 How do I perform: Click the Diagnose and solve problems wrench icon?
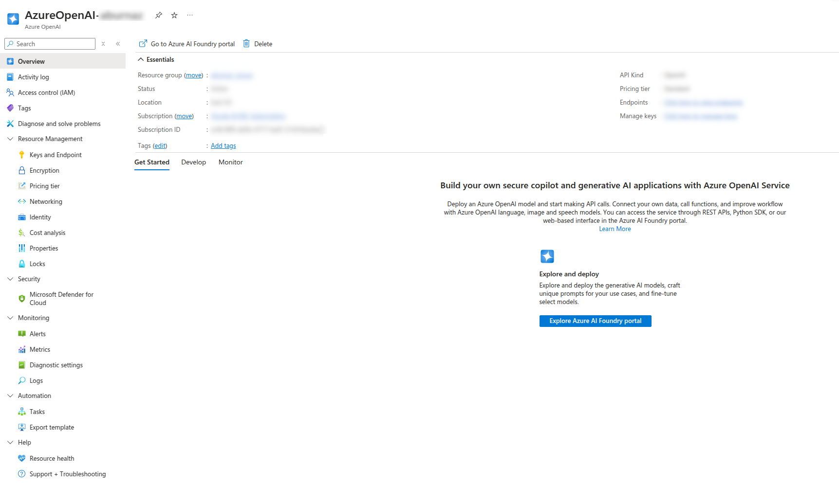10,124
